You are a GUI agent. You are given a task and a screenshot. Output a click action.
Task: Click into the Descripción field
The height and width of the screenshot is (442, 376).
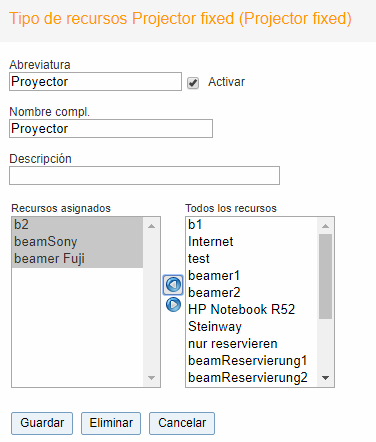tap(144, 176)
